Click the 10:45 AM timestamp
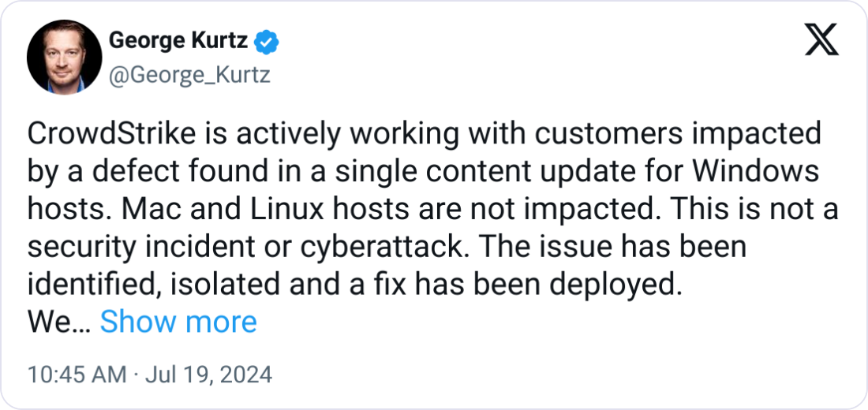This screenshot has width=868, height=410. click(x=77, y=375)
